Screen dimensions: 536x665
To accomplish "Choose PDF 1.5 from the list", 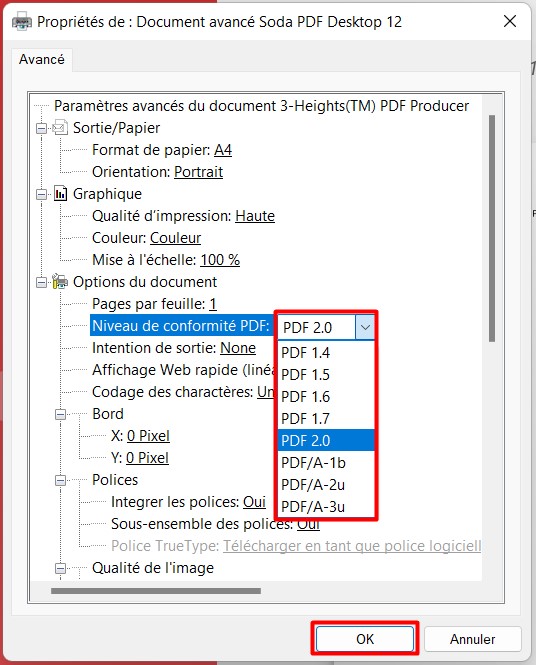I will point(326,374).
